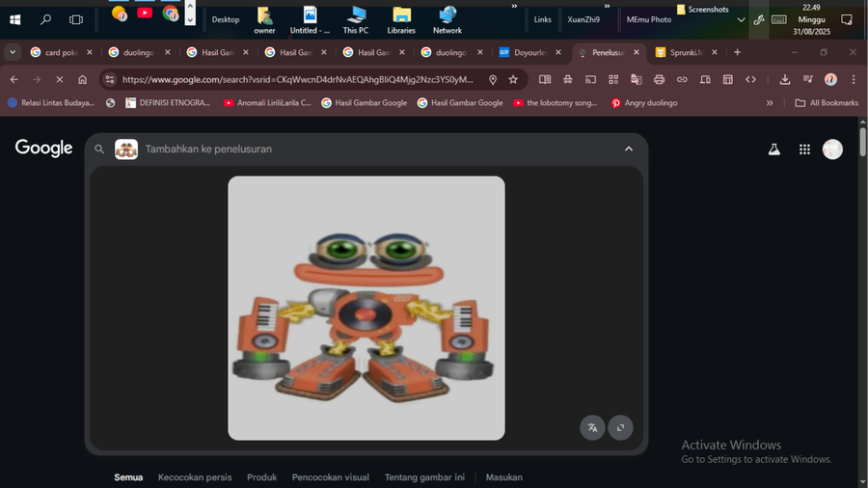Collapse the image search panel

point(629,149)
